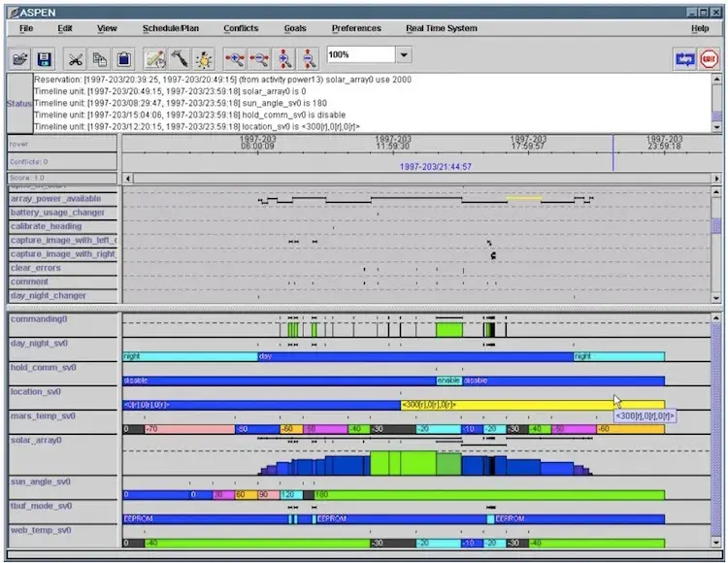Click timeline horizontal scrollbar right arrow
Image resolution: width=728 pixels, height=563 pixels.
point(716,179)
